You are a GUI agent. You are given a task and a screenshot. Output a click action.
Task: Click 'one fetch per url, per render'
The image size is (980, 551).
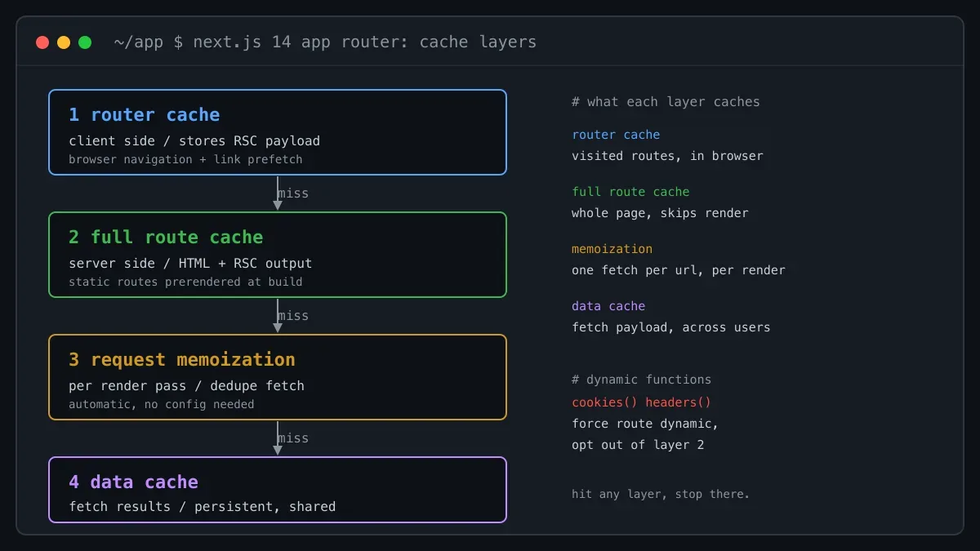tap(679, 270)
